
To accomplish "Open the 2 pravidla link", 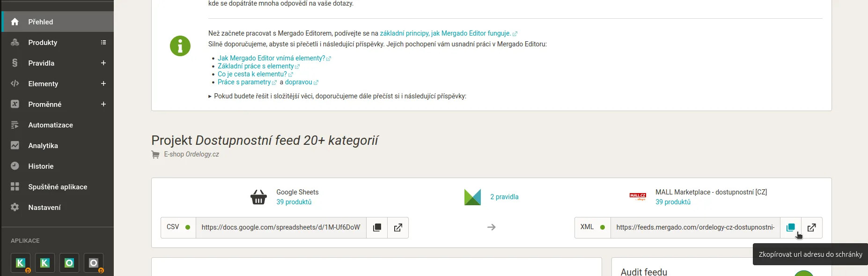I will (504, 197).
